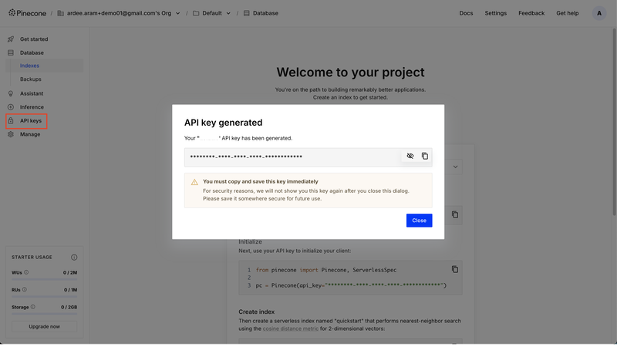Copy the Initialize code snippet
This screenshot has height=364, width=617.
click(455, 270)
